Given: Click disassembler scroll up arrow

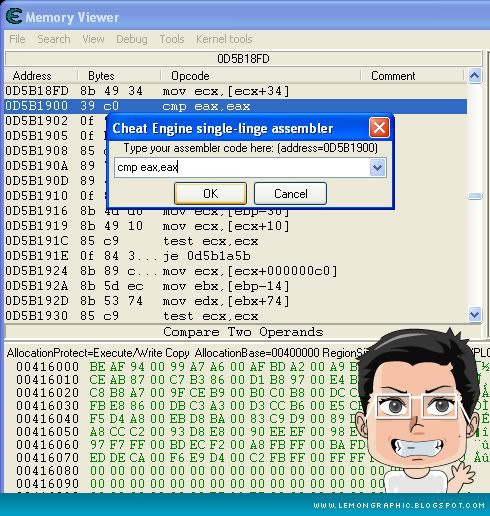Looking at the screenshot, I should (475, 76).
